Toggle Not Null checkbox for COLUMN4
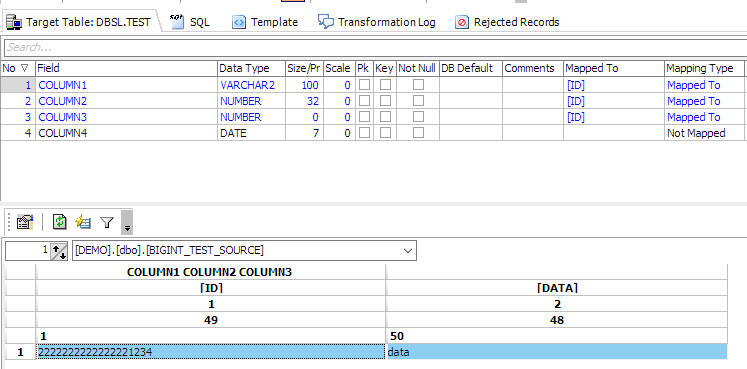 point(418,133)
